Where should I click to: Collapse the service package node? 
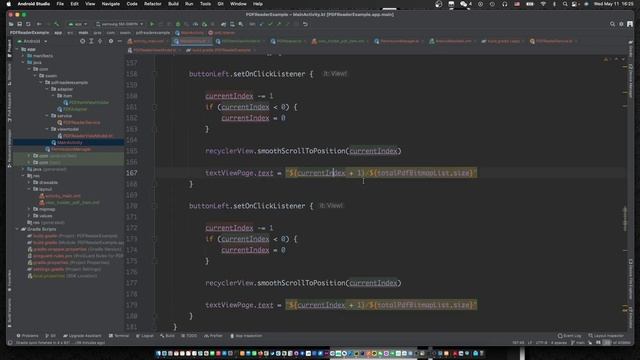tap(47, 116)
